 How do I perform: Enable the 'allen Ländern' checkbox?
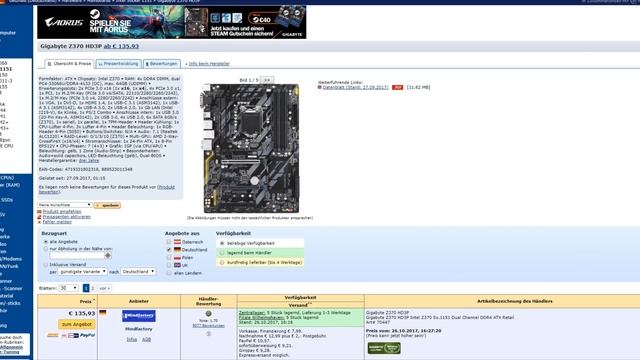point(169,273)
